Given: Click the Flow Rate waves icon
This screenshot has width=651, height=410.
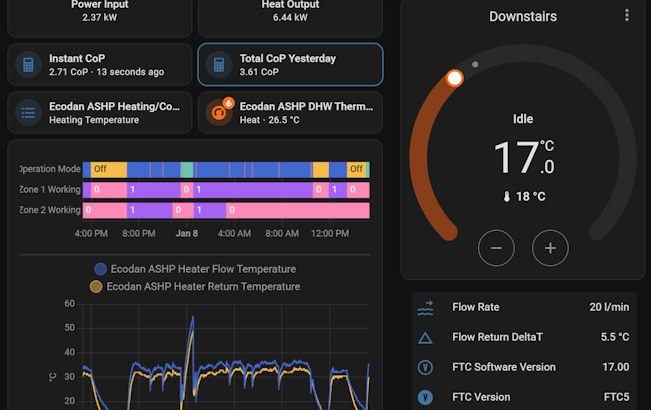Looking at the screenshot, I should click(425, 308).
